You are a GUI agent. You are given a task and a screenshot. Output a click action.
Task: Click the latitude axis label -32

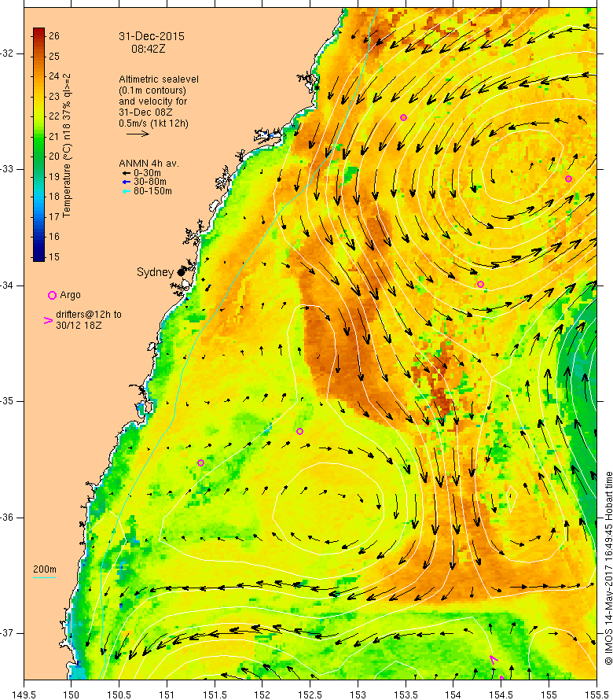tap(7, 53)
